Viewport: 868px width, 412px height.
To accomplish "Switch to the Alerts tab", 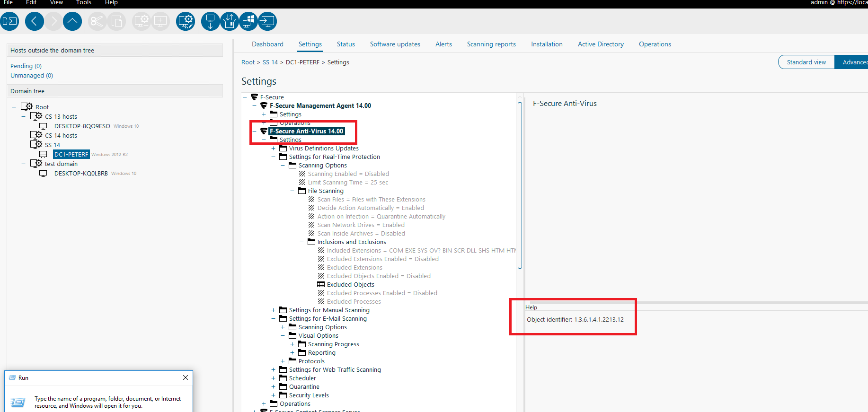I will [x=443, y=44].
